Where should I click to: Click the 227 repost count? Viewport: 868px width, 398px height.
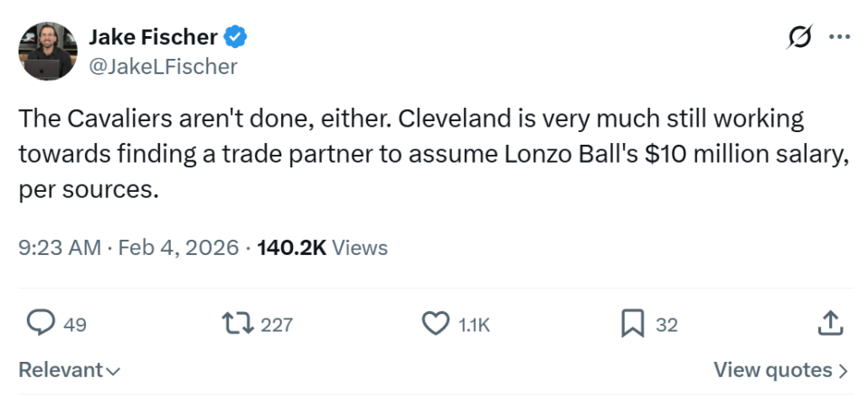277,324
